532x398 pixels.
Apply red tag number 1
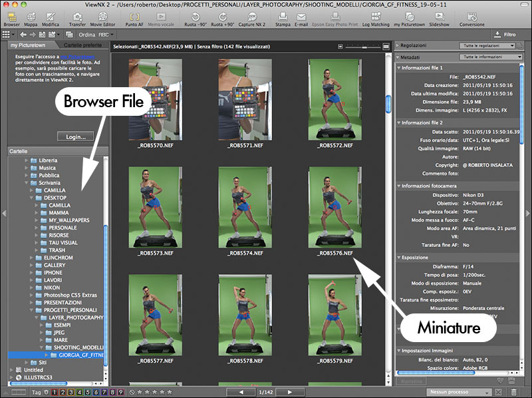(x=55, y=392)
